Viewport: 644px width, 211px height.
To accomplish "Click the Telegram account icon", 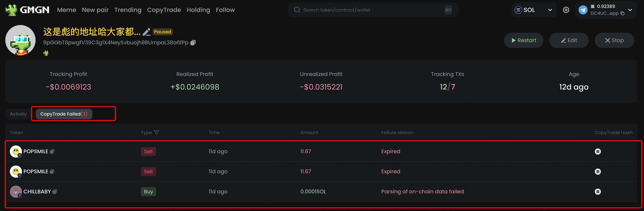I will tap(583, 10).
